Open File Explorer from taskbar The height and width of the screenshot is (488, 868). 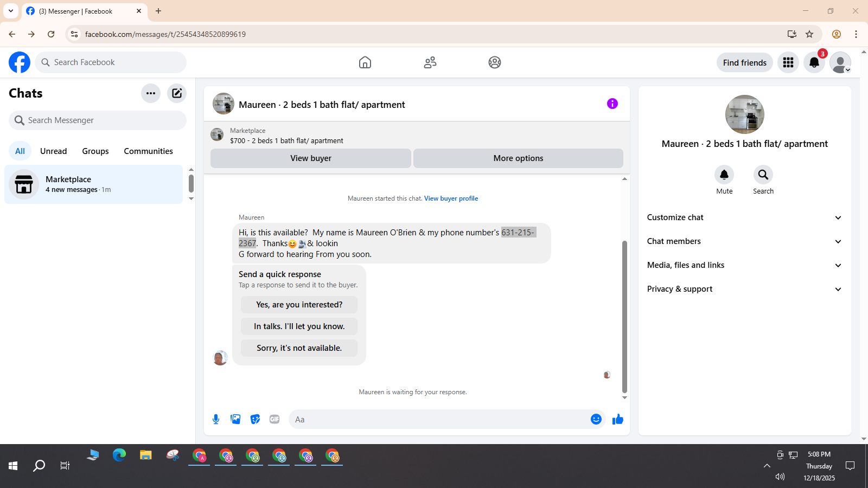145,455
